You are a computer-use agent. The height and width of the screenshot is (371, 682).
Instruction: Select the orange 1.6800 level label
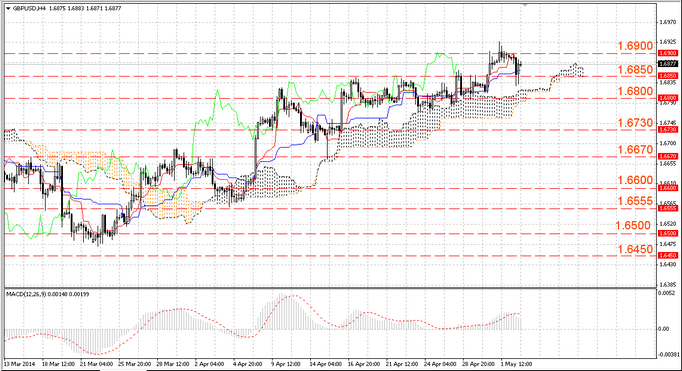[635, 91]
